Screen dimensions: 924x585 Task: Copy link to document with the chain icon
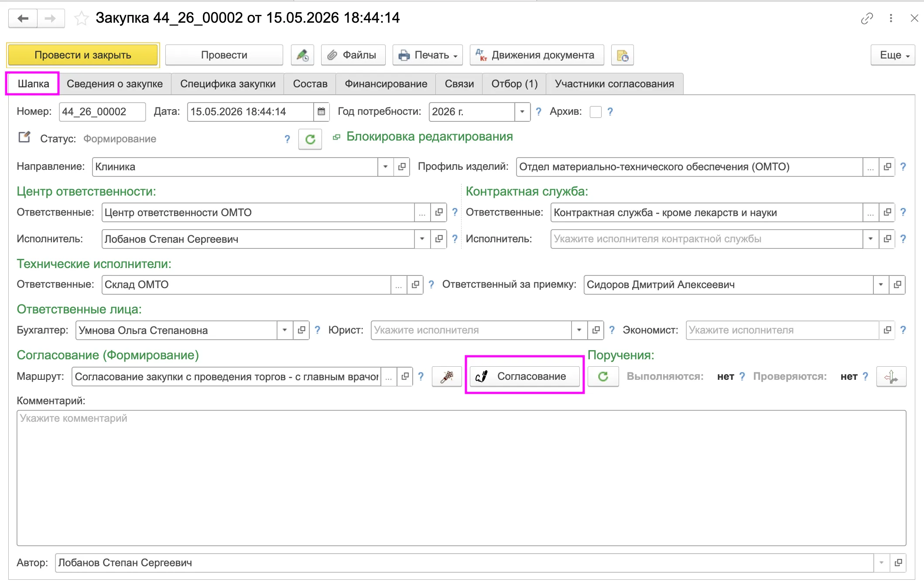coord(866,18)
